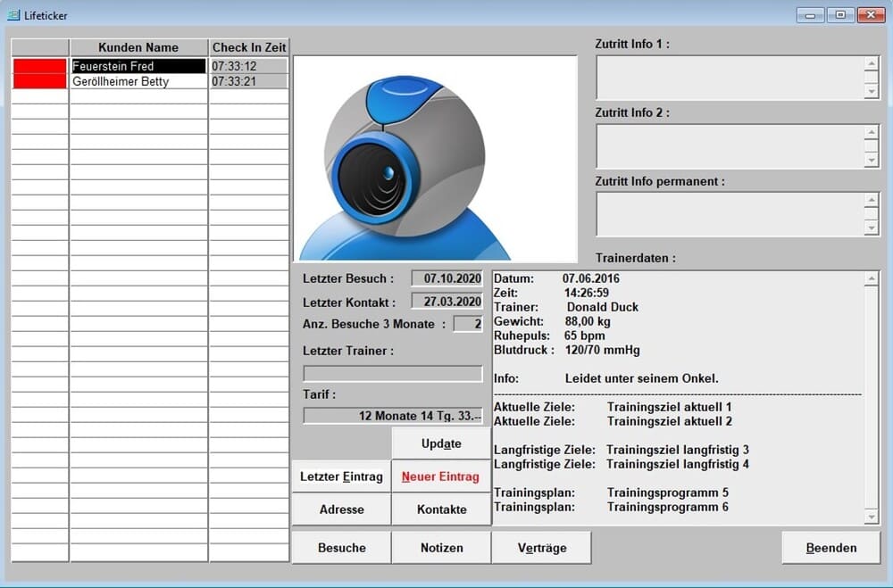Viewport: 893px width, 588px height.
Task: Open the Notizen section
Action: point(441,548)
